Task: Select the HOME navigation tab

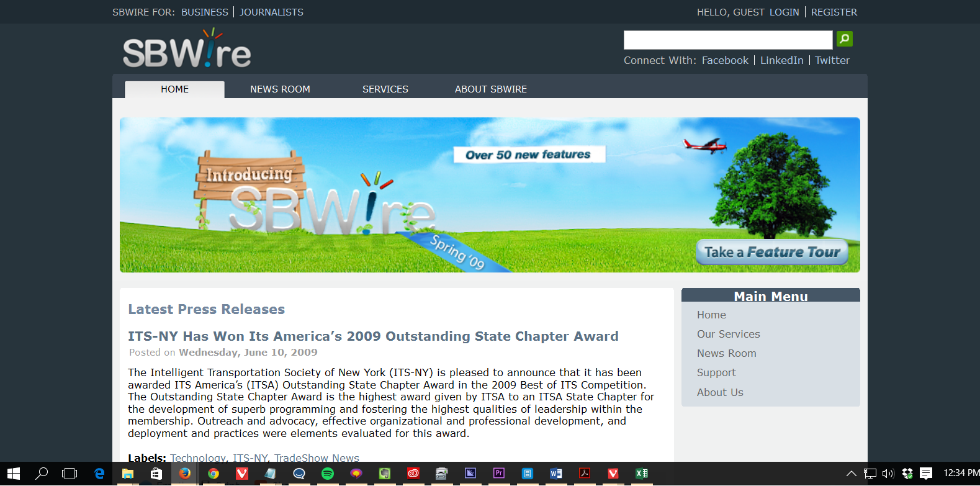Action: 174,89
